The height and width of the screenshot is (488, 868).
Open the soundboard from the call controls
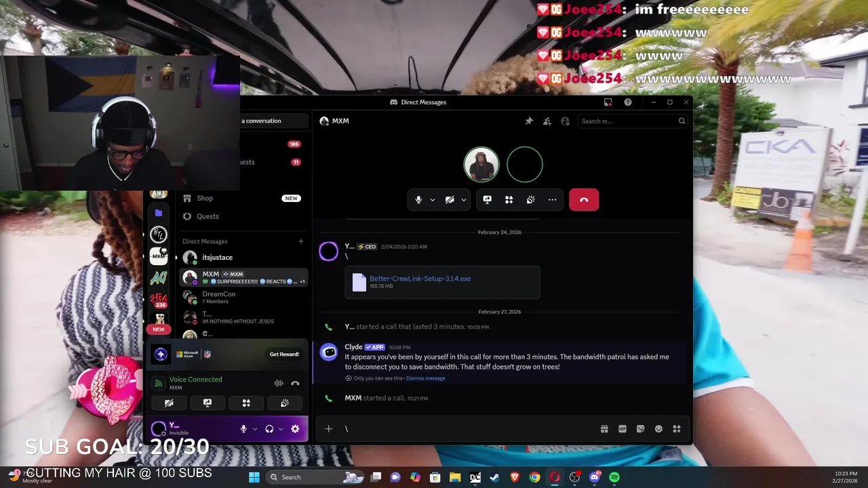[530, 200]
